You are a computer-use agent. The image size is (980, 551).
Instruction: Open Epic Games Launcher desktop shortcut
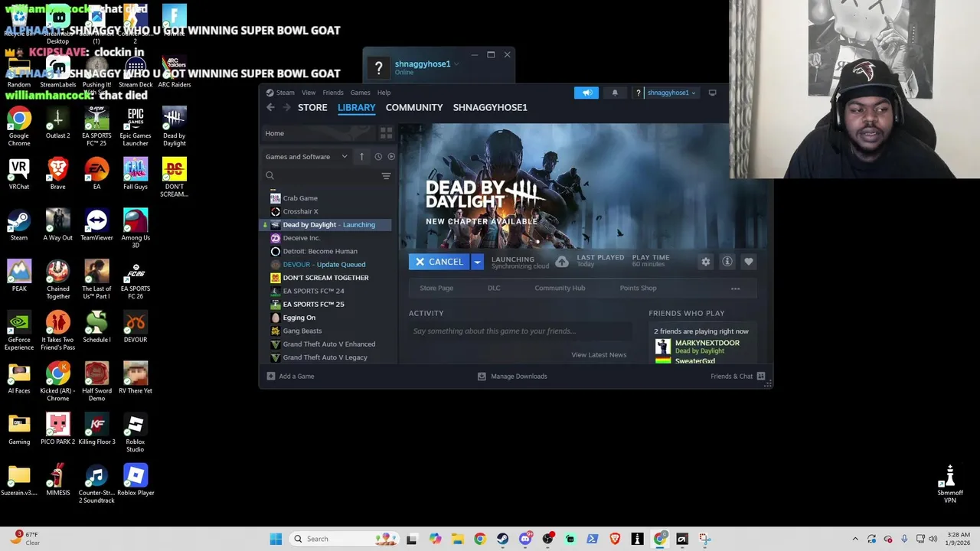click(x=136, y=126)
